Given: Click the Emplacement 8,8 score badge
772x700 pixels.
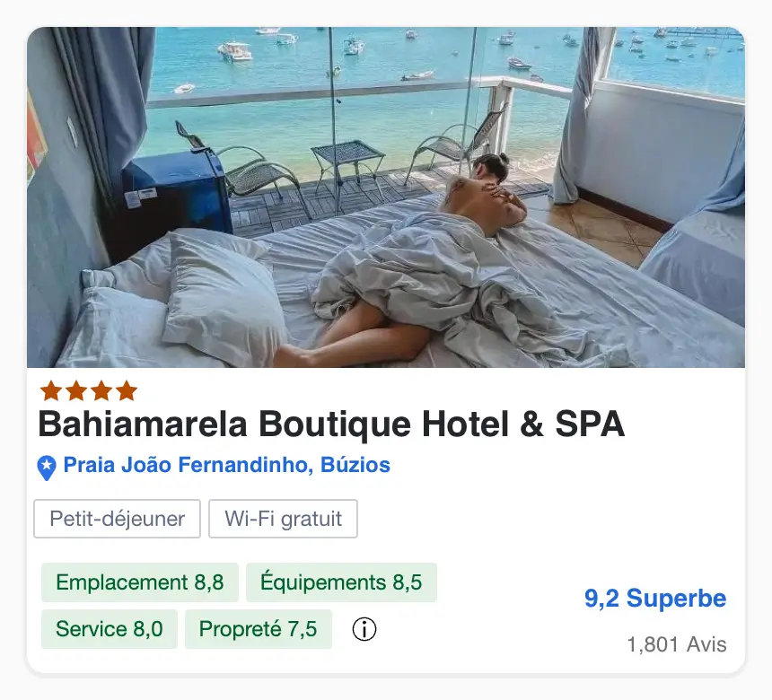Looking at the screenshot, I should [140, 582].
